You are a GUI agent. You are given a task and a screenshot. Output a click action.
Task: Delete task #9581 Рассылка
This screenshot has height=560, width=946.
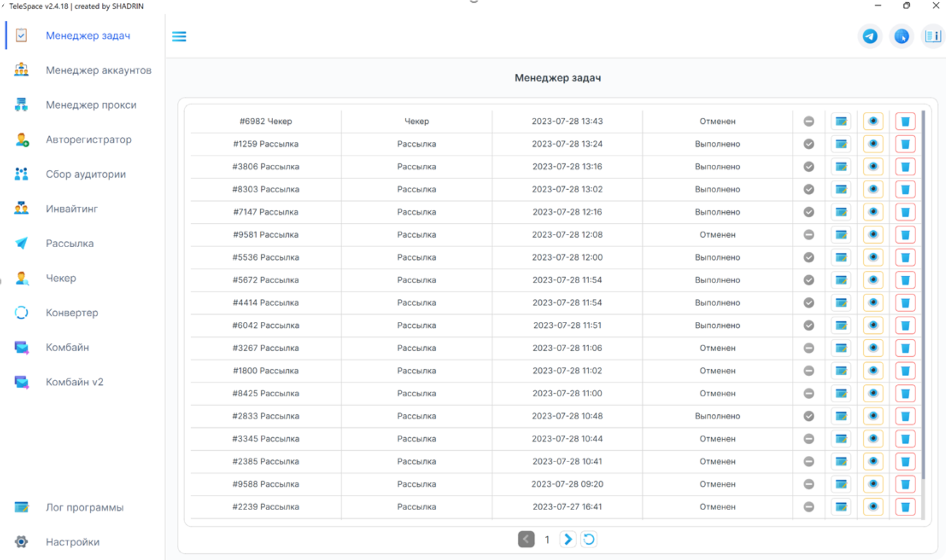tap(905, 235)
